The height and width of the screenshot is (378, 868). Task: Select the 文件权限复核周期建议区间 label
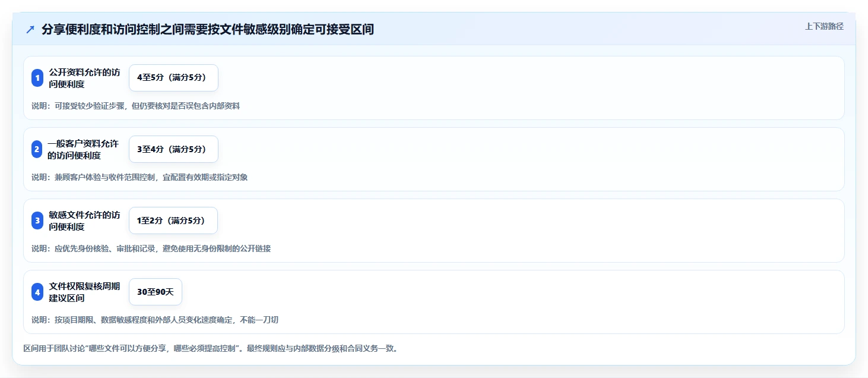coord(84,292)
